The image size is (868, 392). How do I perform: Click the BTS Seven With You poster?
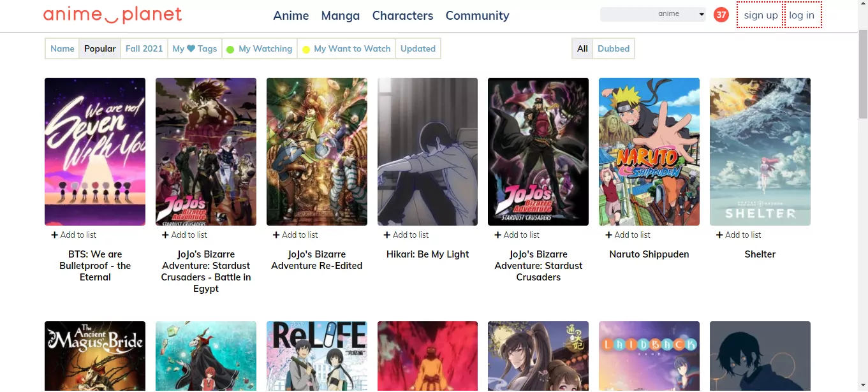(x=95, y=152)
